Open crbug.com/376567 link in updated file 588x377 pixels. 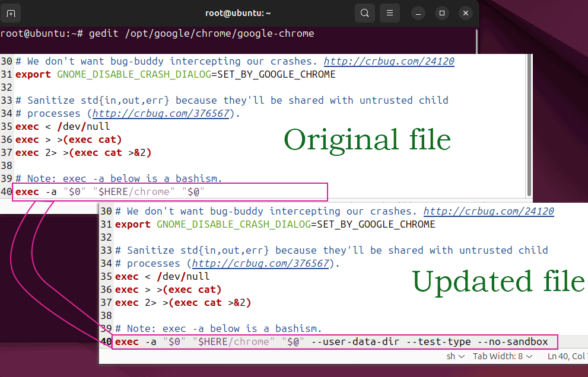260,263
